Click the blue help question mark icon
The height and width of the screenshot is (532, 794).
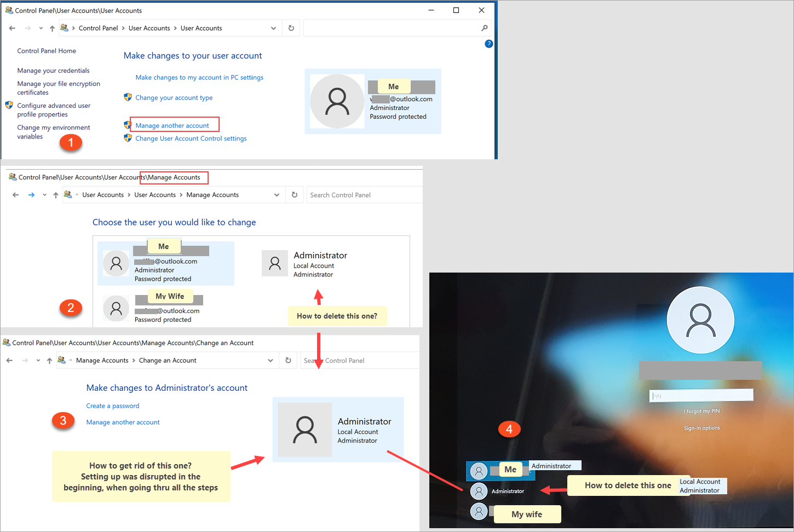tap(488, 43)
